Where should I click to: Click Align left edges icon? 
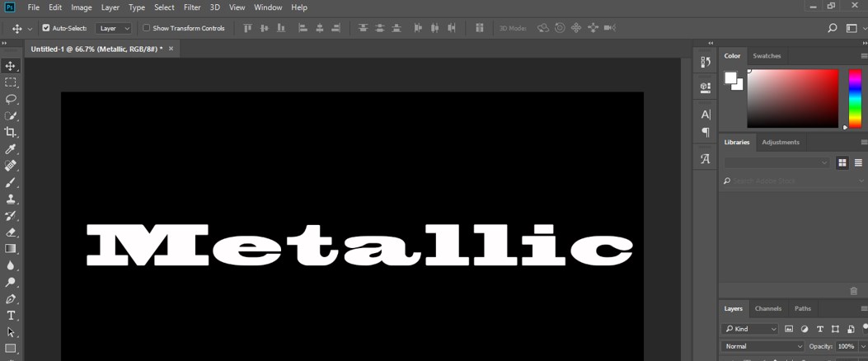tap(303, 28)
